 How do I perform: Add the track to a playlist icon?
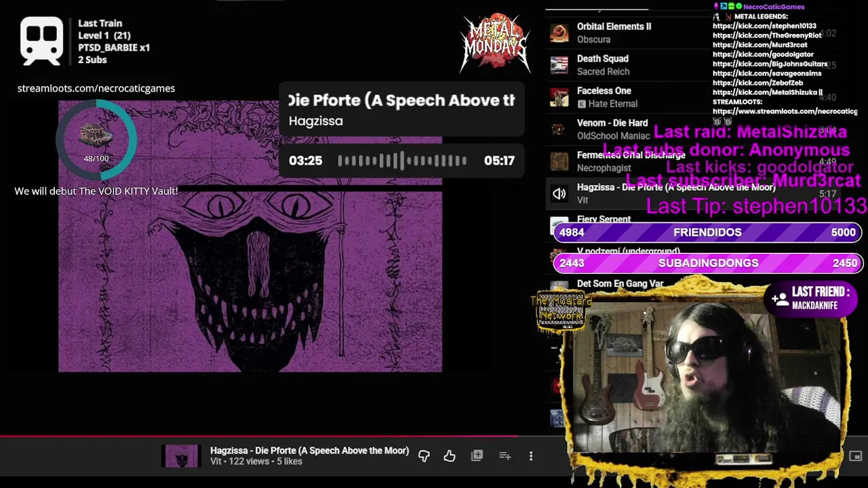(505, 455)
